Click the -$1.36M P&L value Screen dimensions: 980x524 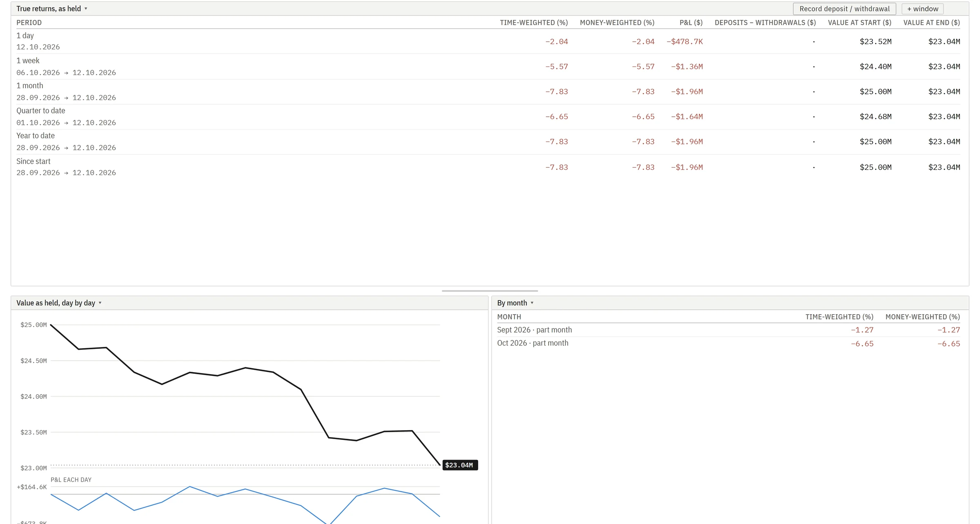(x=687, y=67)
